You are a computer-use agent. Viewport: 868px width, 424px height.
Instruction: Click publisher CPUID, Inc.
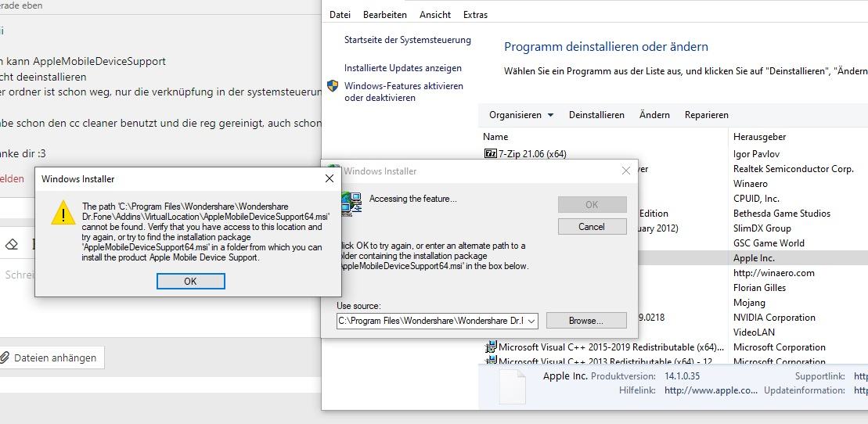[756, 199]
